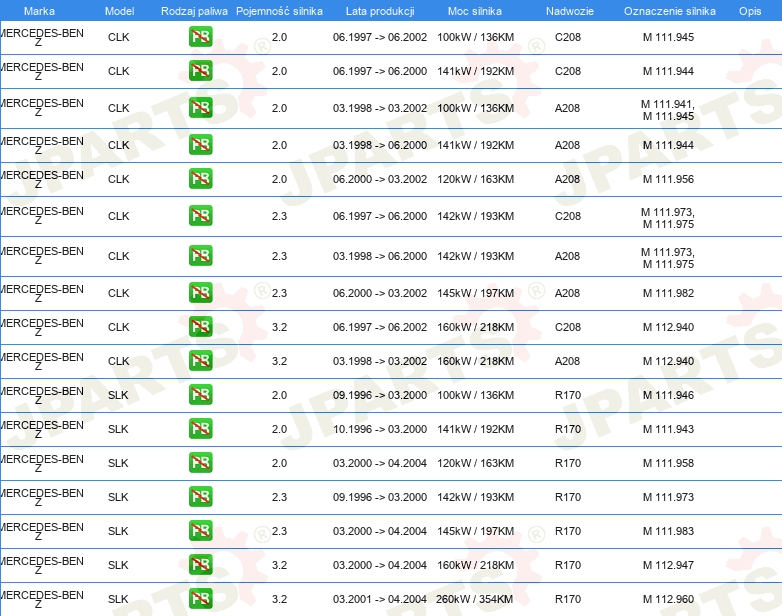Viewport: 782px width, 616px height.
Task: Select engine code M 112.960
Action: click(x=668, y=599)
